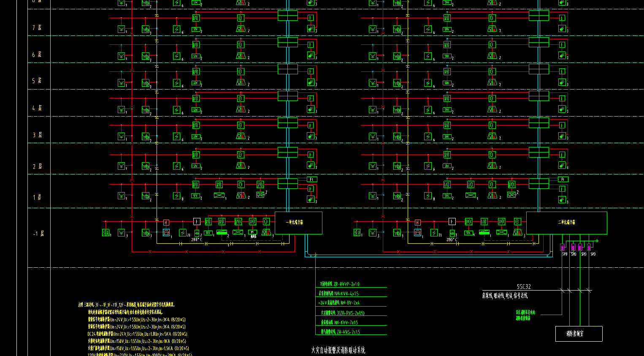This screenshot has width=644, height=356.
Task: Select the 一单元端子箱 terminal box
Action: (x=298, y=223)
